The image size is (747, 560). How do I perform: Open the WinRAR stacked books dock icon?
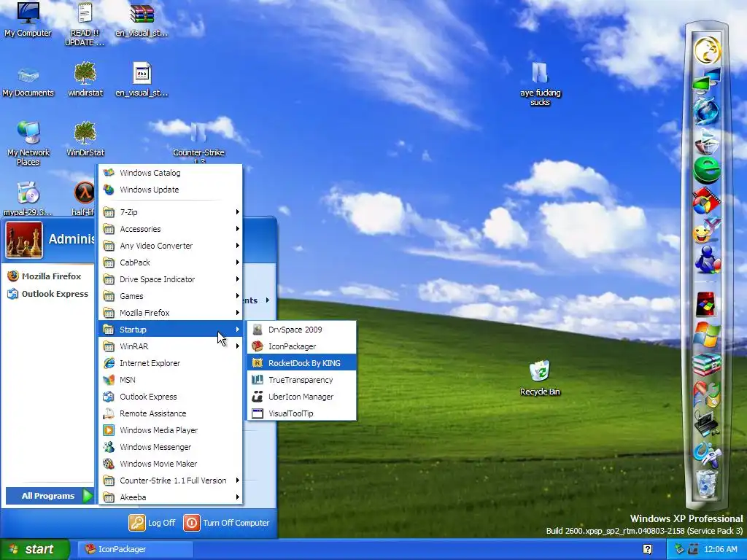point(706,365)
